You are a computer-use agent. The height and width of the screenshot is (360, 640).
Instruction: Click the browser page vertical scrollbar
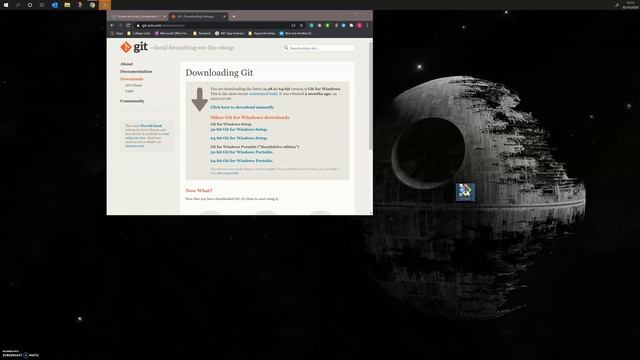pos(371,96)
